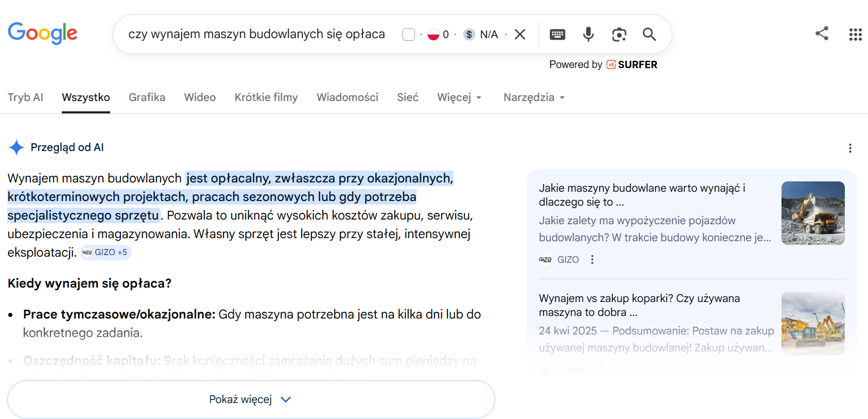
Task: Click the Surfer brand logo link
Action: pos(632,64)
